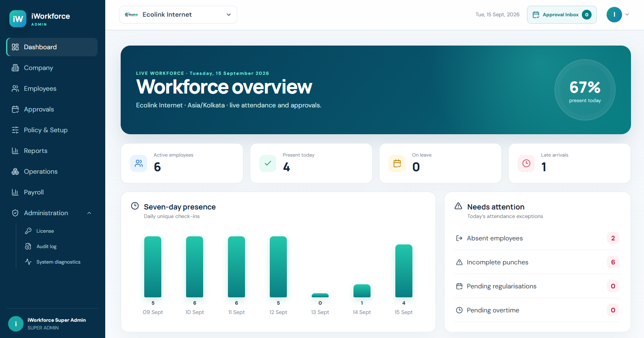Open Policy & Setup
The image size is (644, 338).
pos(52,130)
